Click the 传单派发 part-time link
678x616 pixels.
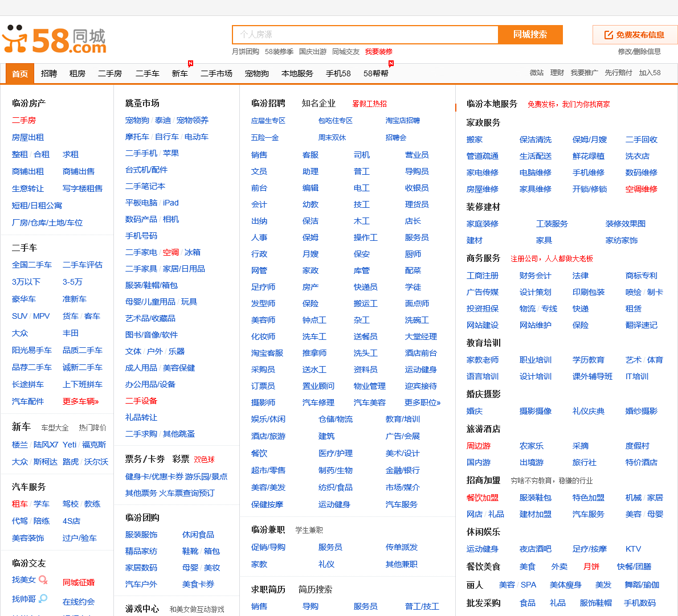(x=401, y=547)
